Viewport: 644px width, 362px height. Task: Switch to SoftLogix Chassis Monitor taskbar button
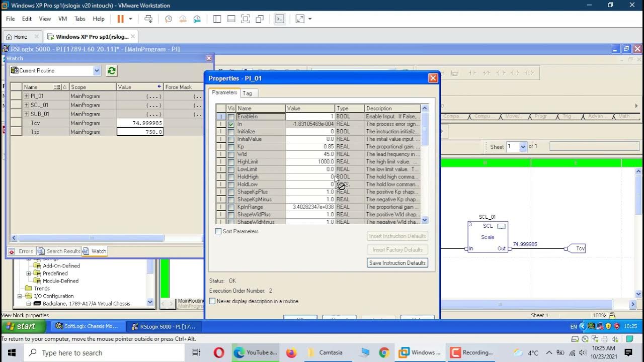point(87,326)
